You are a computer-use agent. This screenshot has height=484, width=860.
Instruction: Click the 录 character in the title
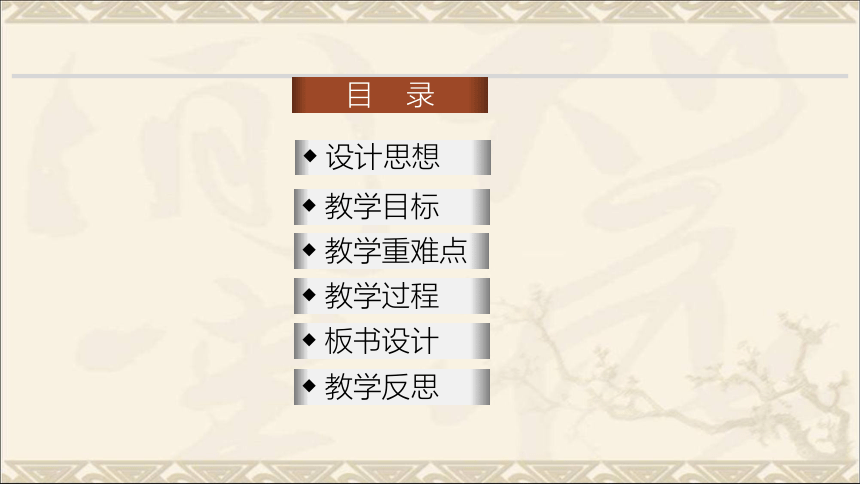tap(420, 95)
